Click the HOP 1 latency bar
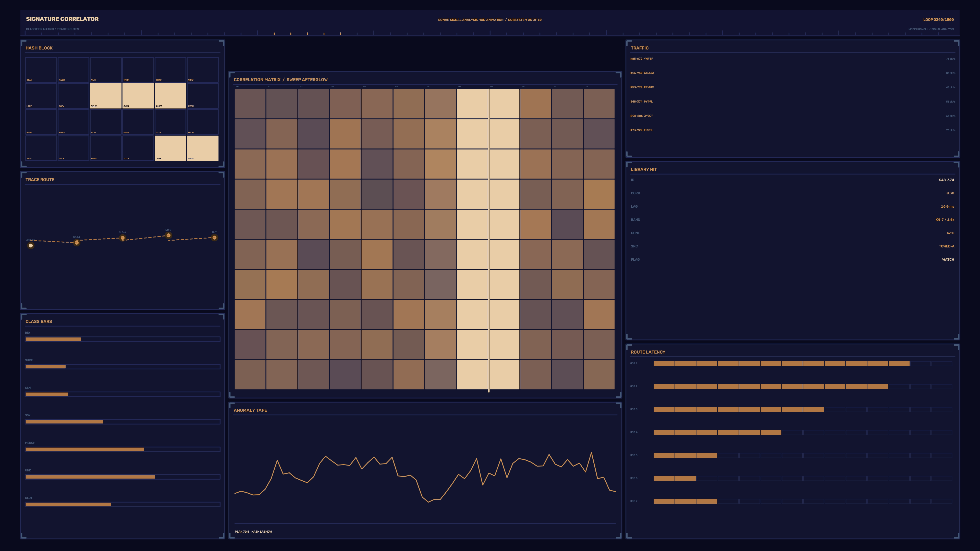Screen dimensions: 980x551 803,364
